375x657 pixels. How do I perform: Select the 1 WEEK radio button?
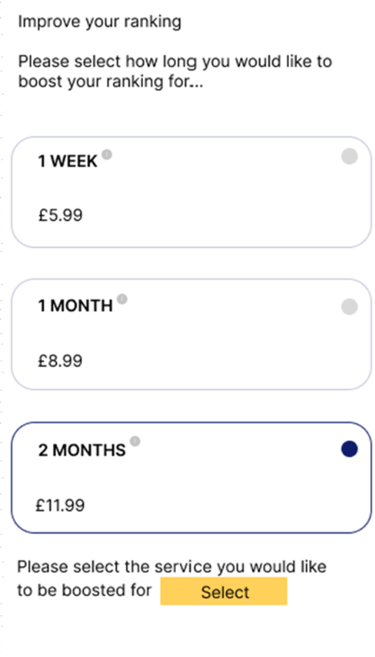click(x=349, y=157)
